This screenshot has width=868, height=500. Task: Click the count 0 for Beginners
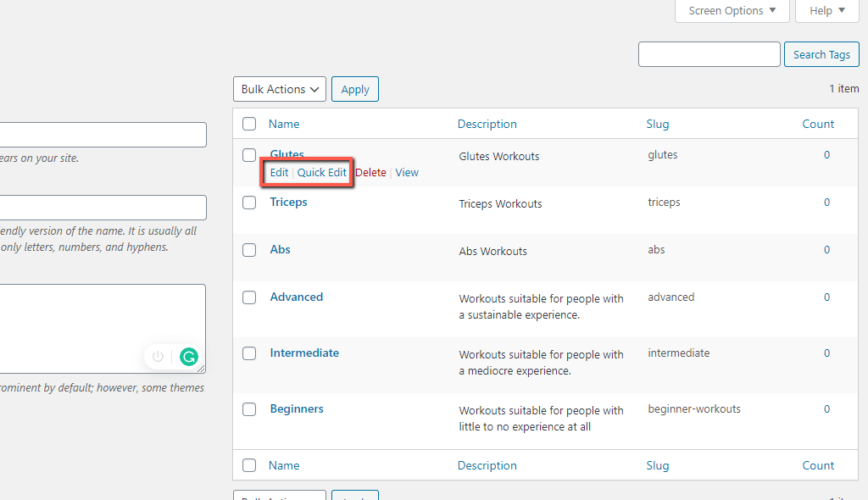click(826, 409)
